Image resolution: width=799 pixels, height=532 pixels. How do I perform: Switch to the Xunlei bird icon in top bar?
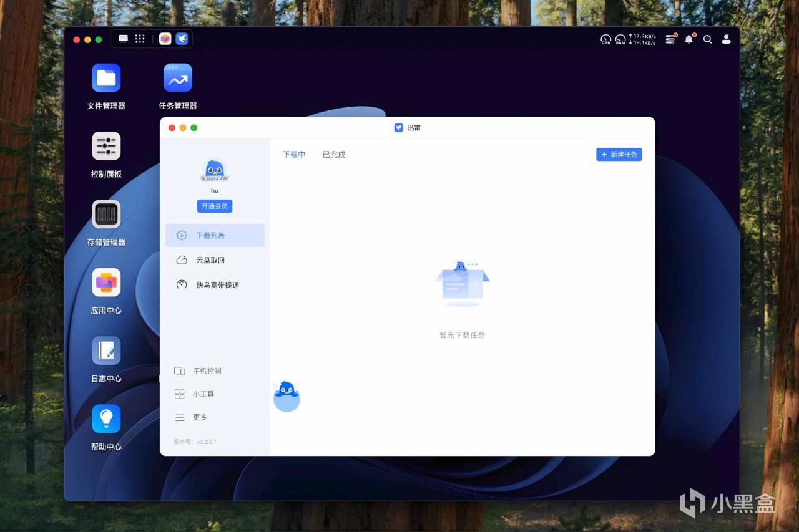[x=182, y=39]
